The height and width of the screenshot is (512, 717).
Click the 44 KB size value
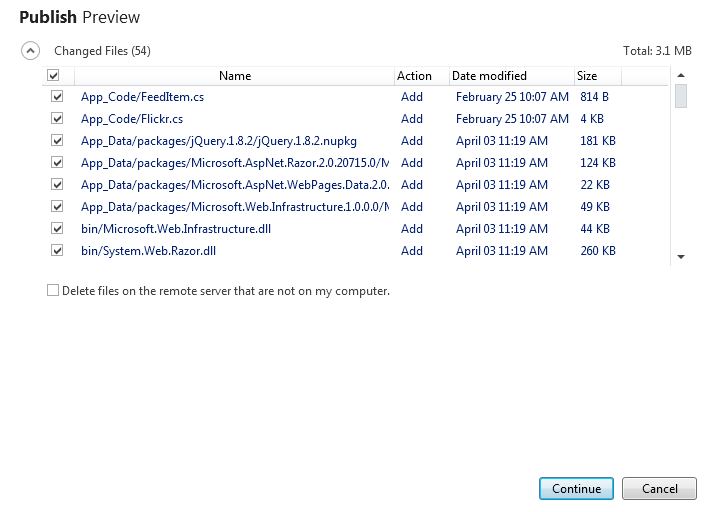pos(594,229)
